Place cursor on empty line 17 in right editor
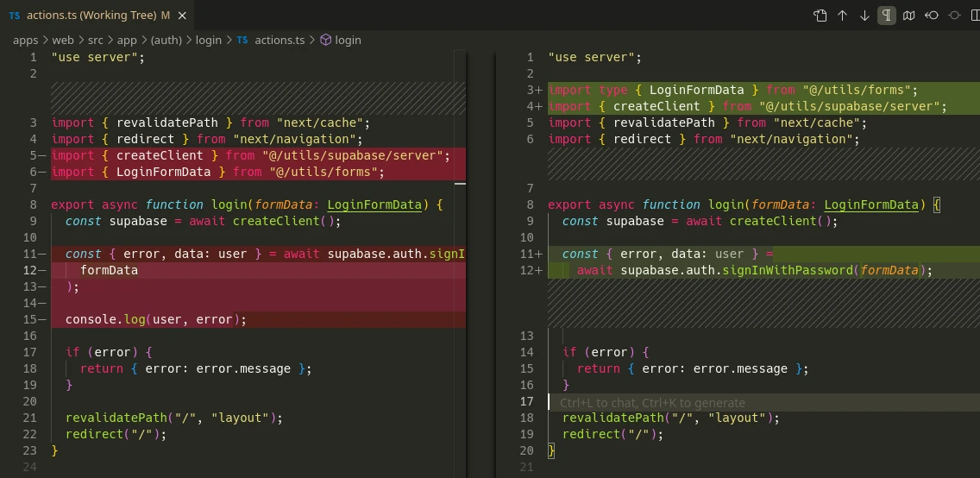The height and width of the screenshot is (478, 980). [776, 402]
